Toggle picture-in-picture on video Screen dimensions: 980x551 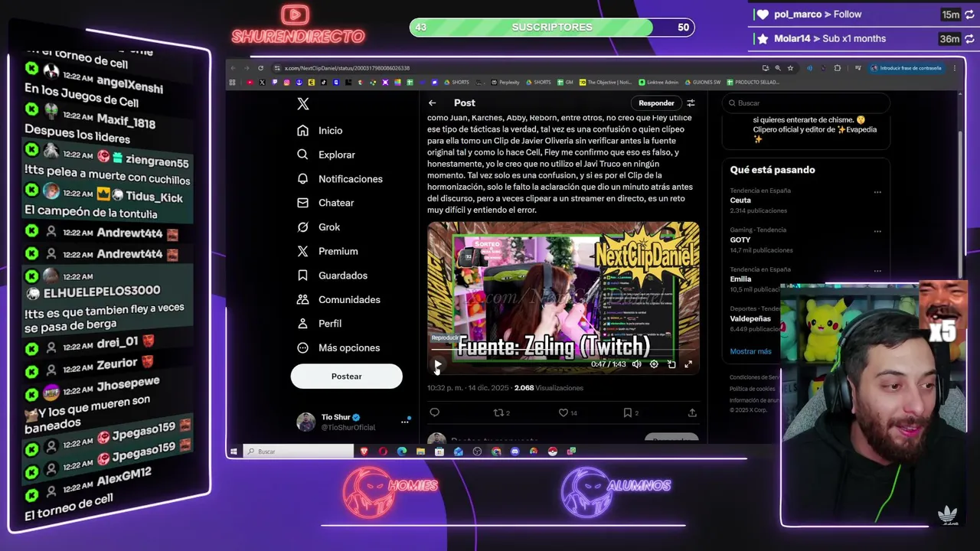click(x=671, y=364)
